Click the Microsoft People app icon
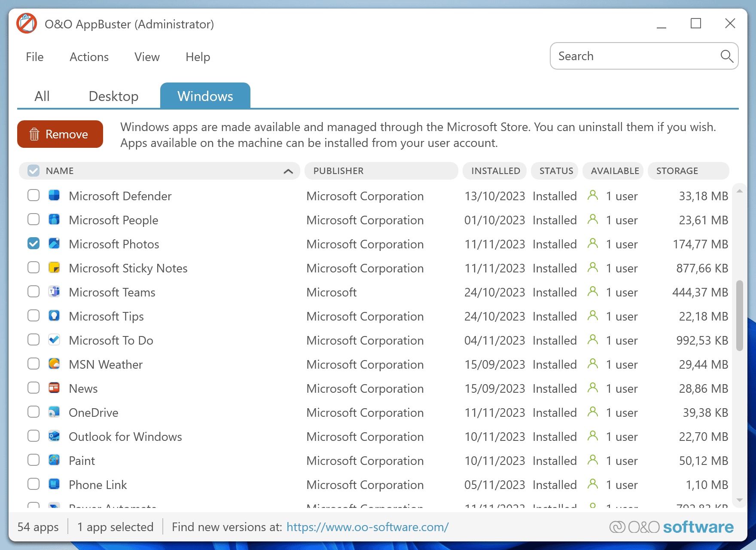Image resolution: width=756 pixels, height=550 pixels. [x=54, y=220]
